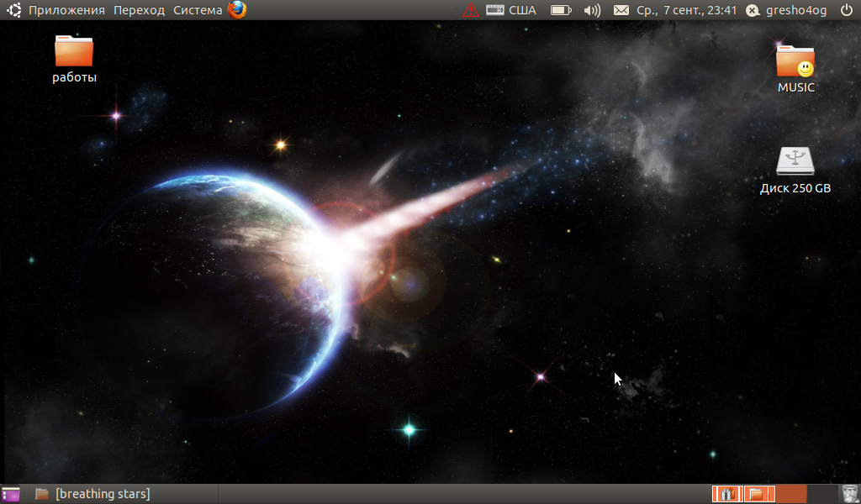The image size is (861, 504).
Task: Switch to fourth dark workspace
Action: click(x=822, y=494)
